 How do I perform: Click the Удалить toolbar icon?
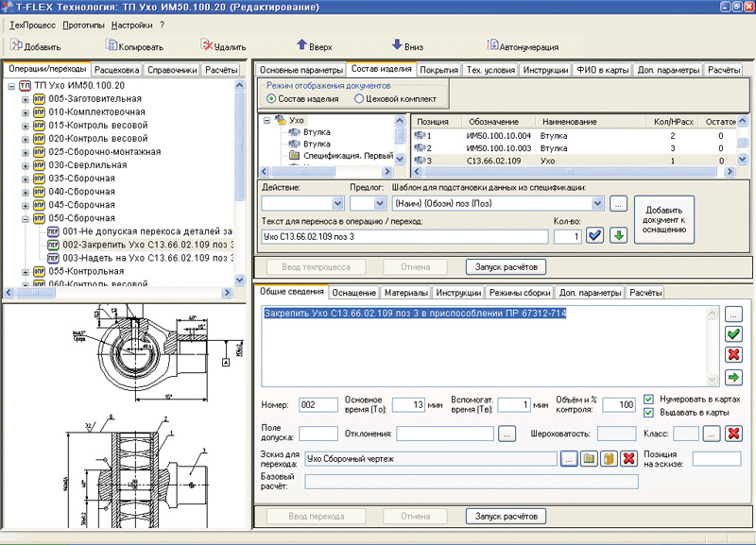[x=207, y=45]
